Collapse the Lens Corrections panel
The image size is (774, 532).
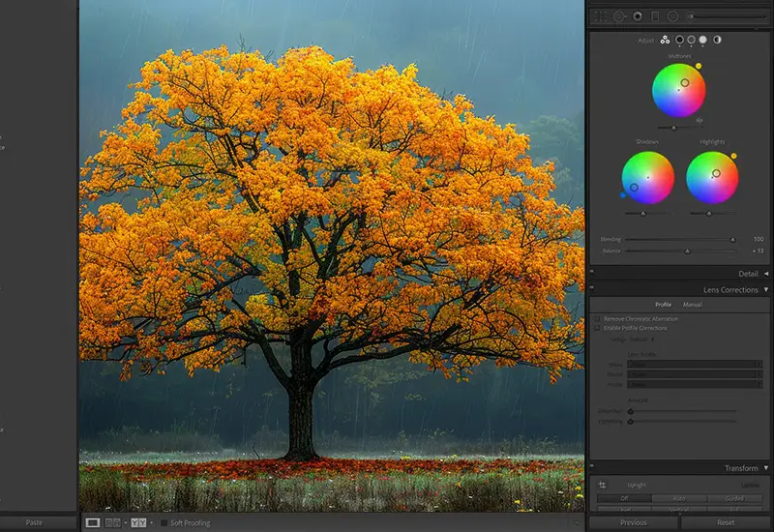pyautogui.click(x=765, y=290)
